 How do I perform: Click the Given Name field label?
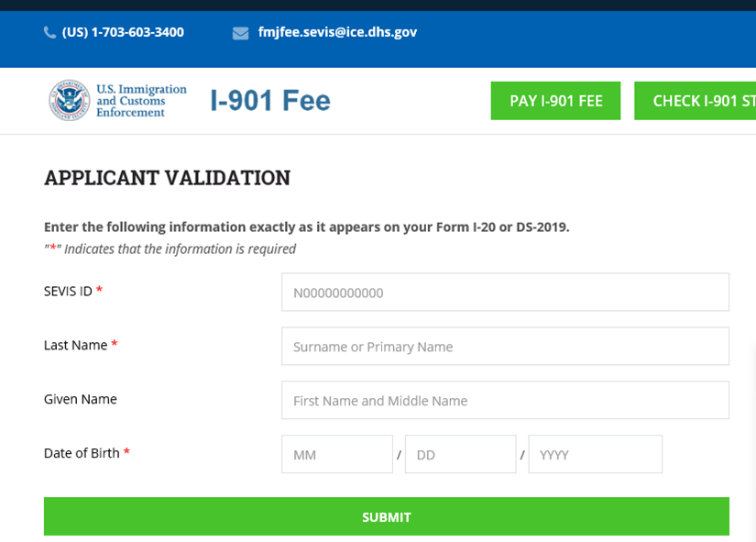[x=81, y=399]
